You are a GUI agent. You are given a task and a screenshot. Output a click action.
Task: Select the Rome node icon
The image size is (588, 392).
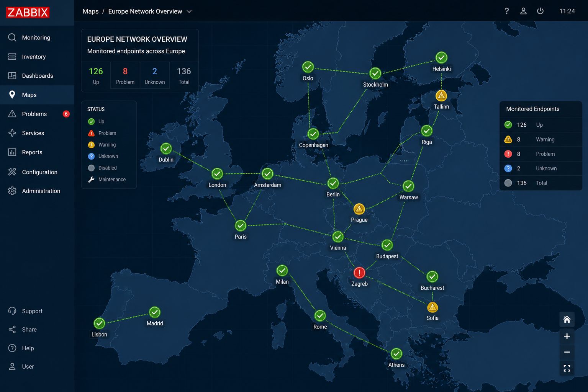tap(320, 316)
